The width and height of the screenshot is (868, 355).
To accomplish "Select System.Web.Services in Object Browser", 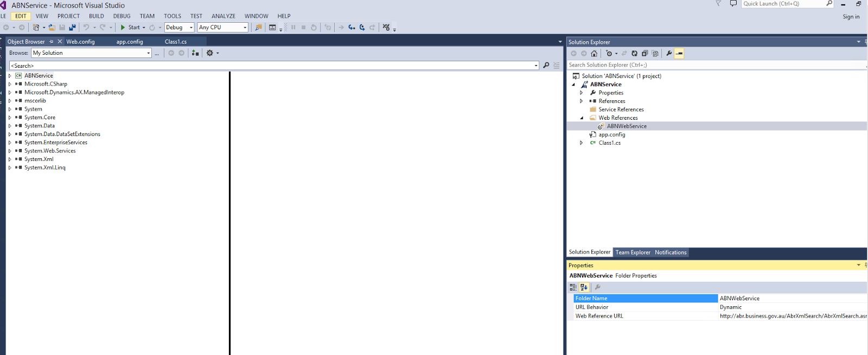I will [50, 151].
